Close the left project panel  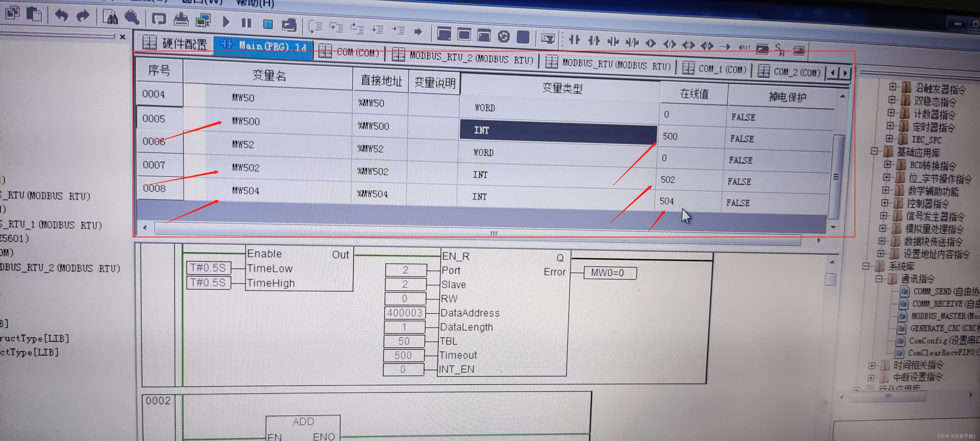122,37
